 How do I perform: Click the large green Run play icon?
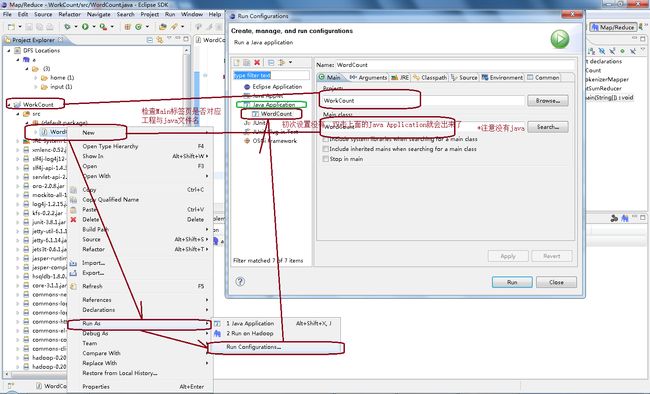click(560, 39)
